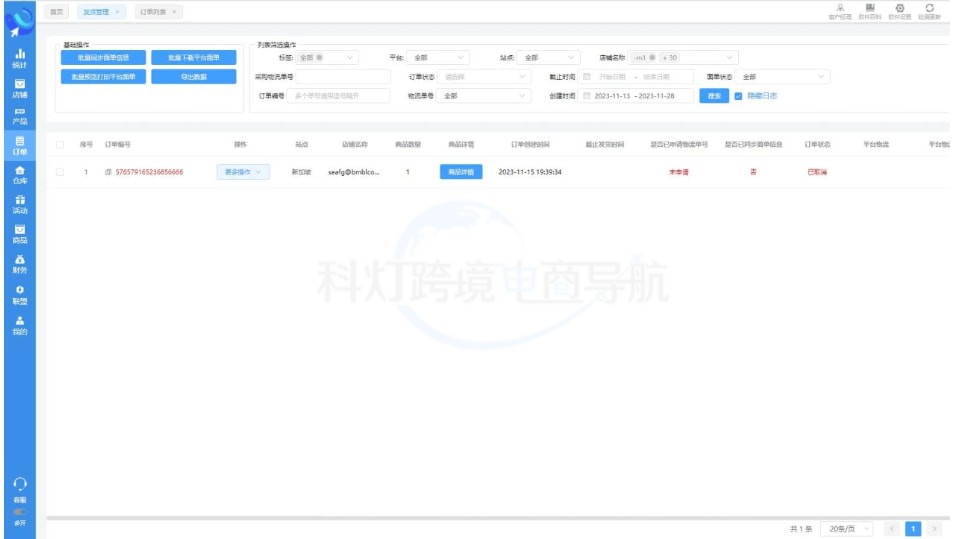Screen dimensions: 959x539
Task: Open the 面单状态 waybill status dropdown
Action: [x=783, y=76]
